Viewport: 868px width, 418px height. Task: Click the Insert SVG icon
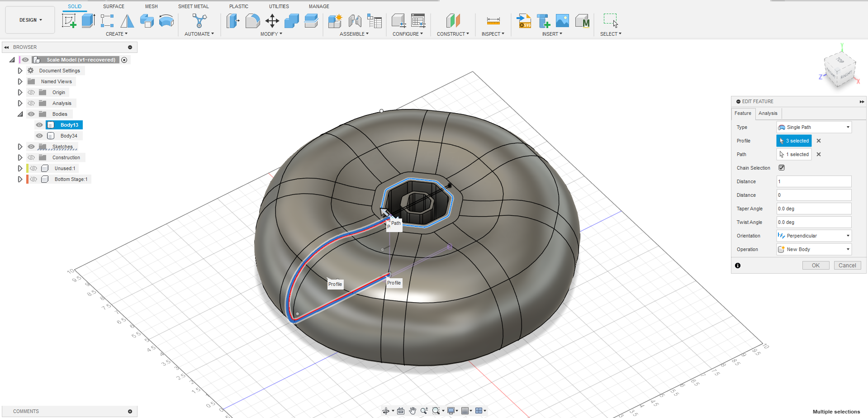[524, 21]
